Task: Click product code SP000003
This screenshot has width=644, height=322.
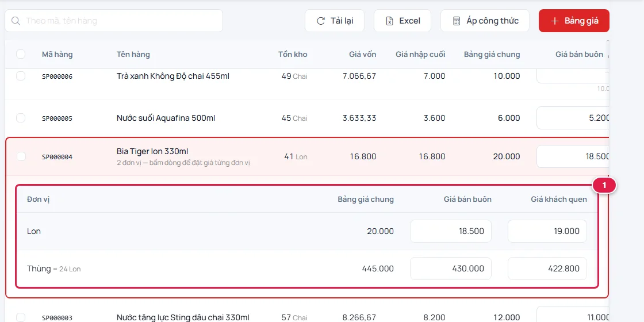Action: click(x=57, y=318)
